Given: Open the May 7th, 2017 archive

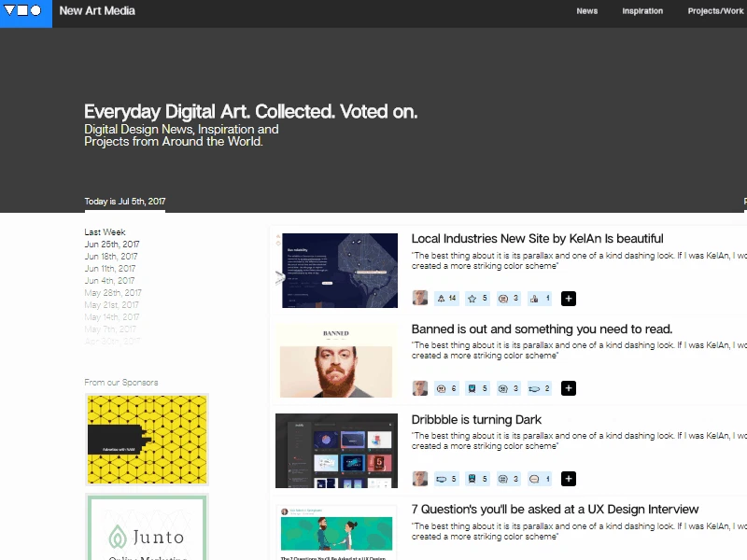Looking at the screenshot, I should click(110, 329).
